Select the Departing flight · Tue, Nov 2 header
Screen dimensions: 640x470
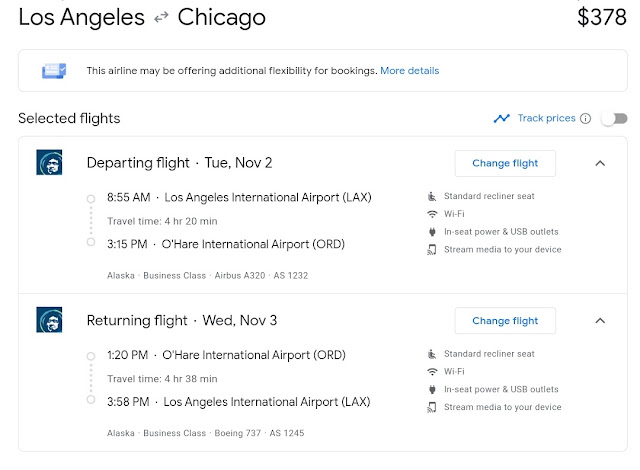tap(179, 163)
